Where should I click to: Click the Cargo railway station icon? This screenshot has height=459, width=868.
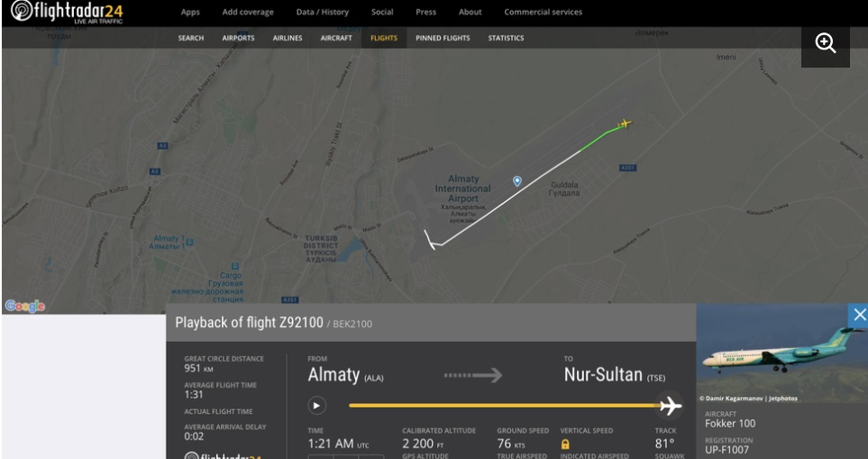pyautogui.click(x=235, y=266)
